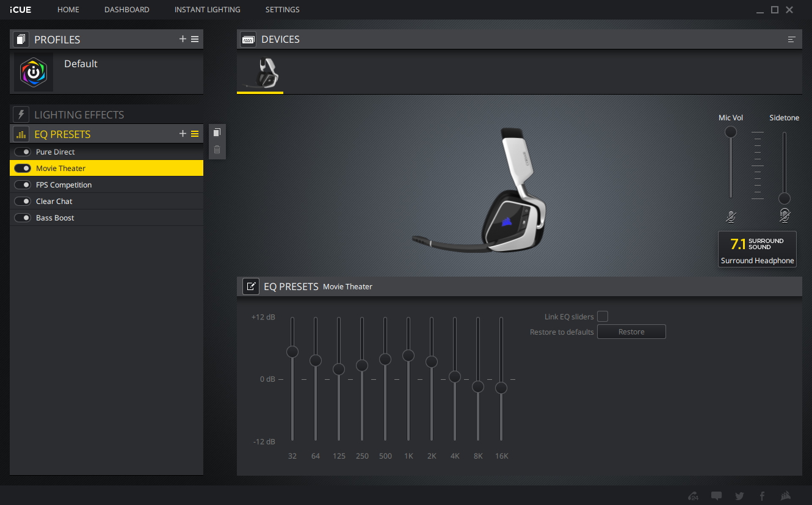Toggle the Pure Direct preset switch
812x505 pixels.
pos(23,152)
